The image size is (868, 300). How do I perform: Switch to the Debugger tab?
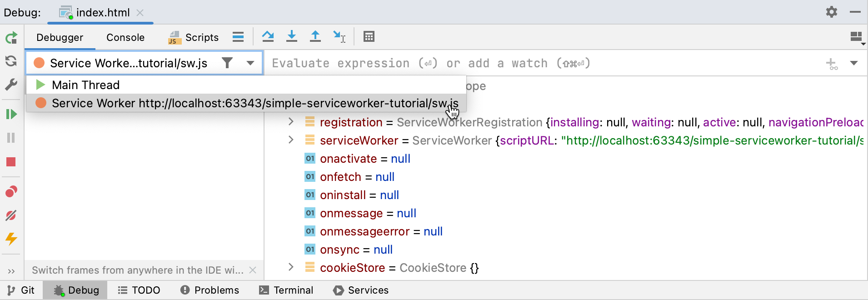[60, 37]
